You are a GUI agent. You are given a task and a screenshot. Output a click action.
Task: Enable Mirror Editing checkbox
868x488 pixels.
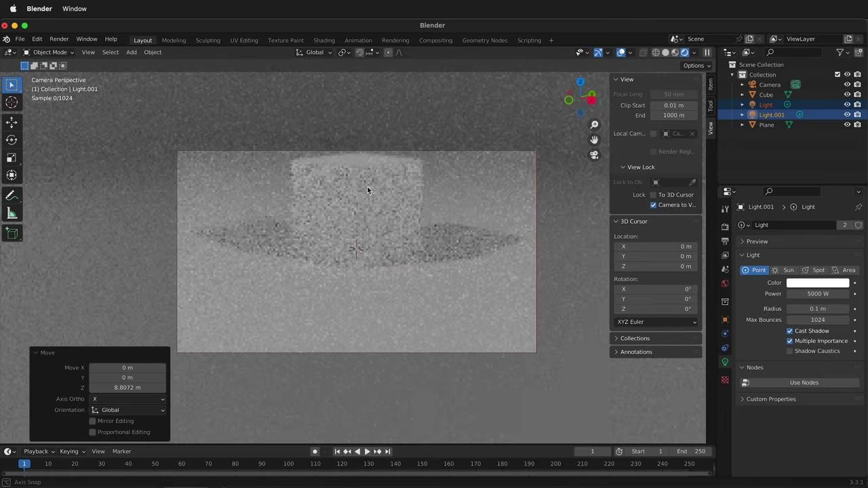[x=93, y=421]
